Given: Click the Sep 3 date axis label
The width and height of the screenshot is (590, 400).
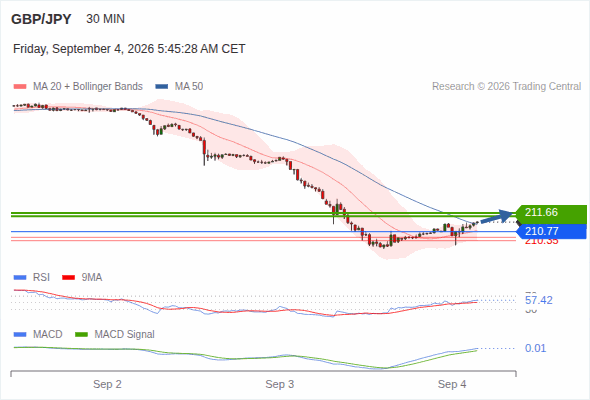Looking at the screenshot, I should coord(280,384).
